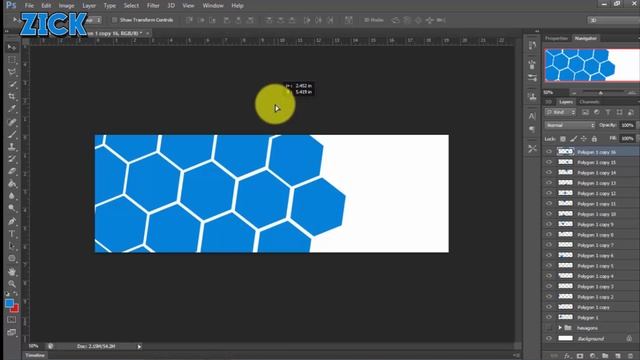
Task: Select the Paint Bucket tool
Action: pyautogui.click(x=12, y=184)
